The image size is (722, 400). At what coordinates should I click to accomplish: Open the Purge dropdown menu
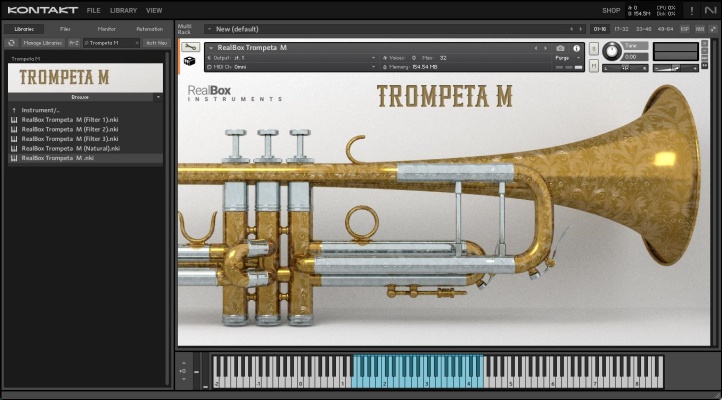point(566,58)
